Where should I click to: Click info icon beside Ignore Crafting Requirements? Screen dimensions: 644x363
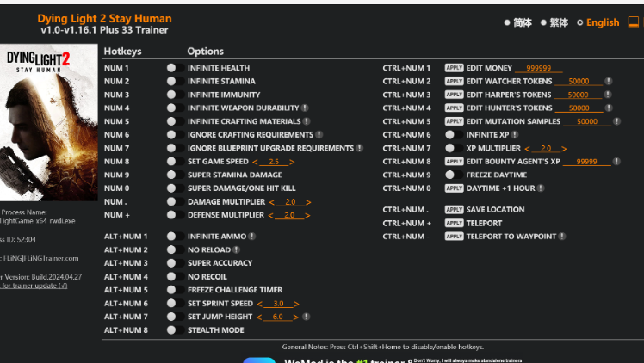point(319,134)
